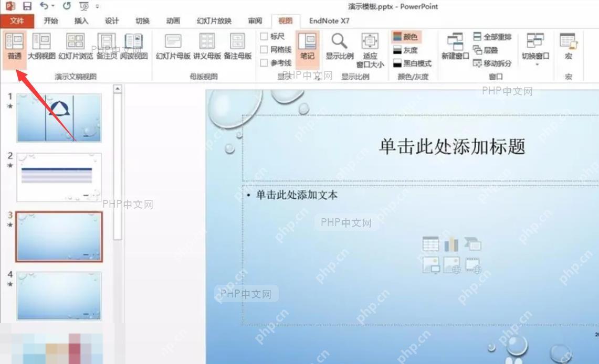Select slide 2 thumbnail
The width and height of the screenshot is (599, 364).
pos(59,177)
